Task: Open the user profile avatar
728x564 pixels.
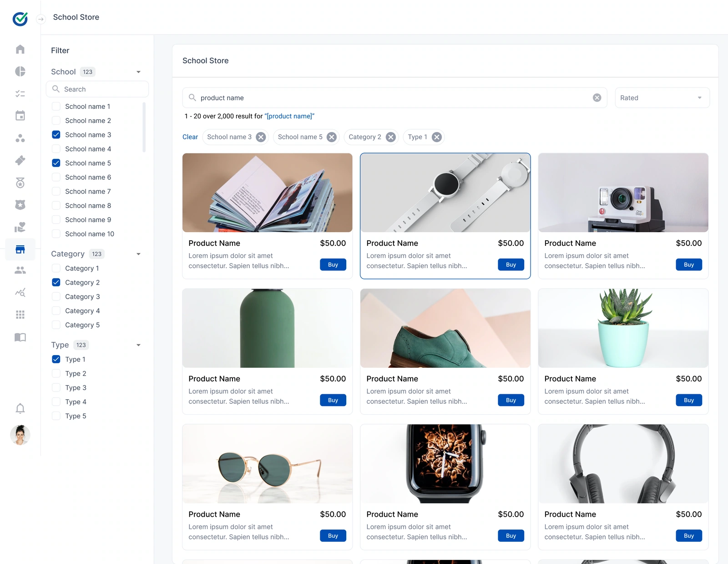Action: click(20, 435)
